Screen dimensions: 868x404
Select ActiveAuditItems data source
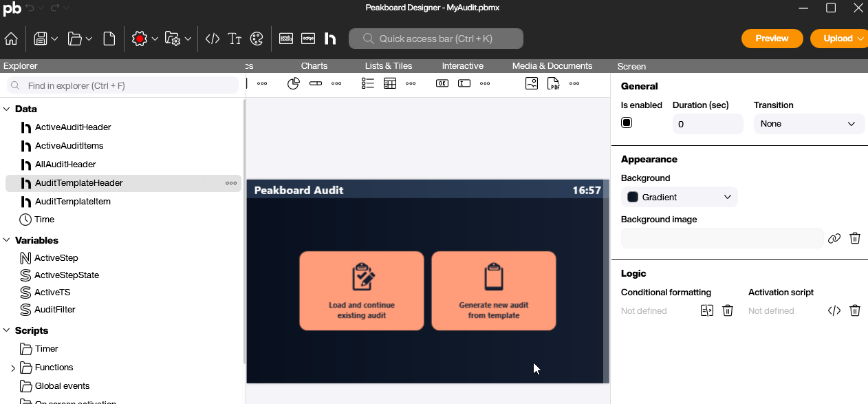pyautogui.click(x=69, y=146)
